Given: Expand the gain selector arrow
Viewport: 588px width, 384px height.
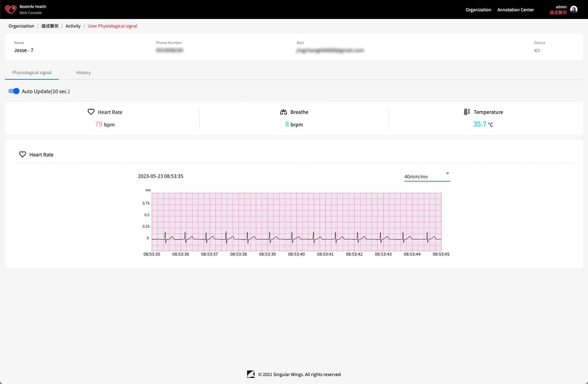Looking at the screenshot, I should click(x=447, y=173).
